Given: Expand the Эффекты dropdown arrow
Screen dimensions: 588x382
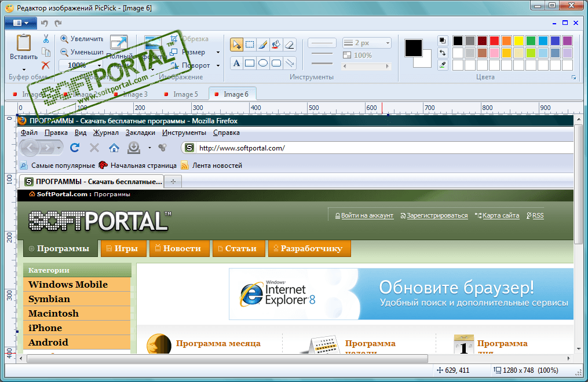Looking at the screenshot, I should 152,69.
